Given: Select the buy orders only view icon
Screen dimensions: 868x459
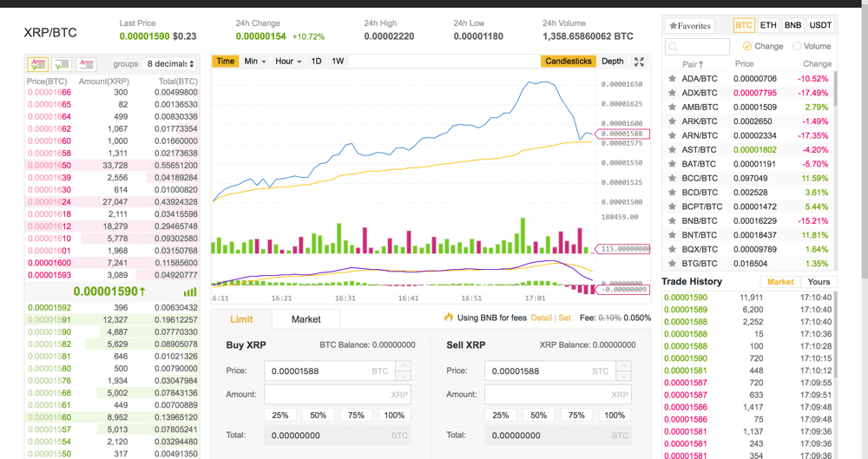Looking at the screenshot, I should pyautogui.click(x=62, y=64).
